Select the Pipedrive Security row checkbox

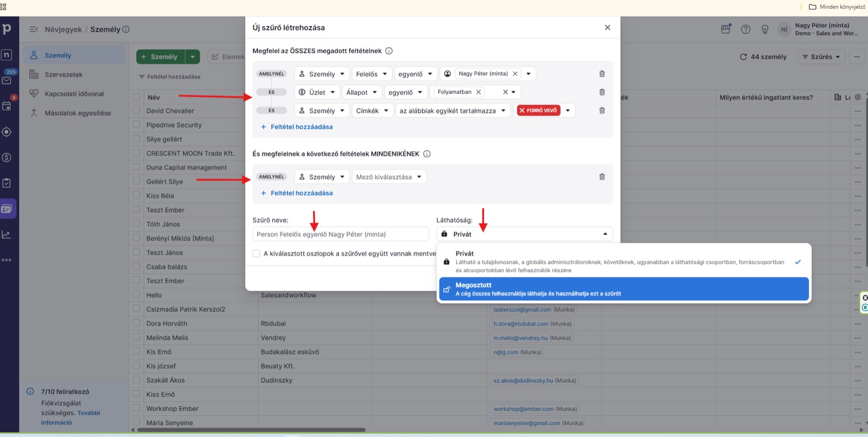click(136, 124)
